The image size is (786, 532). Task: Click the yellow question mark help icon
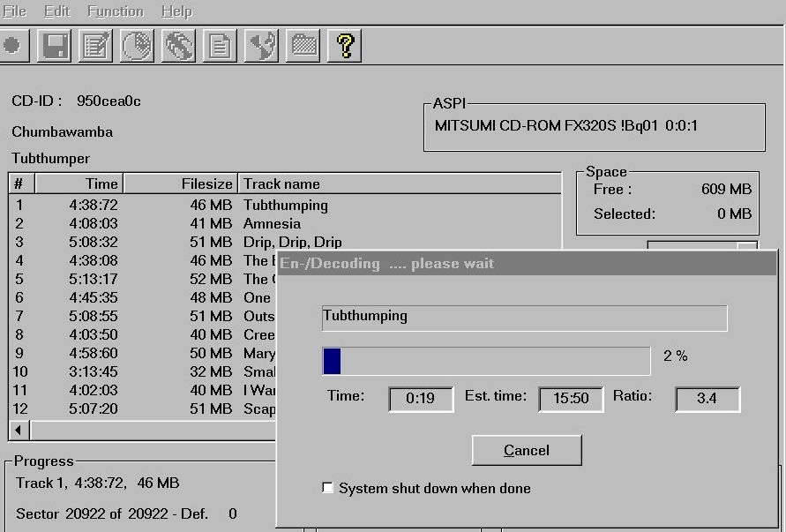[x=344, y=46]
